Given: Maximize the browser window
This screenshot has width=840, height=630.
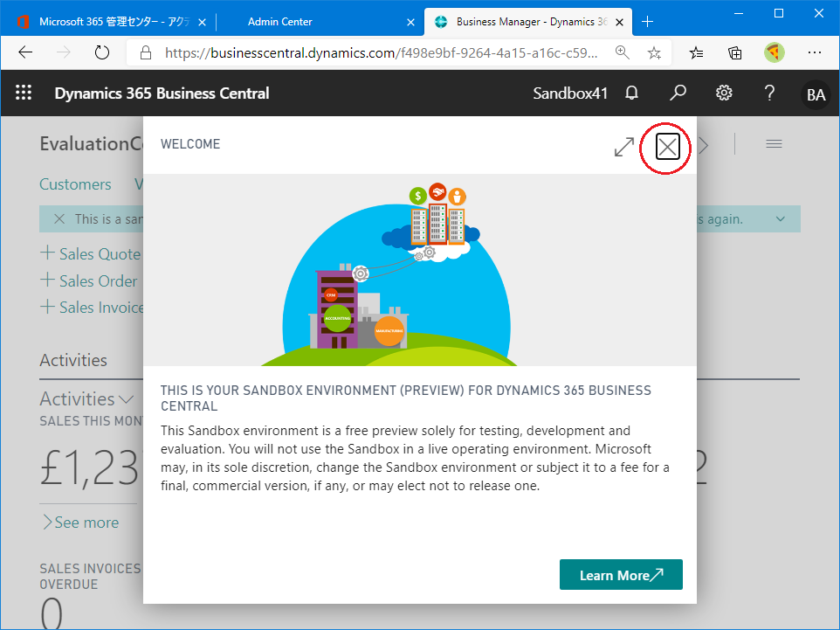Looking at the screenshot, I should click(x=779, y=13).
